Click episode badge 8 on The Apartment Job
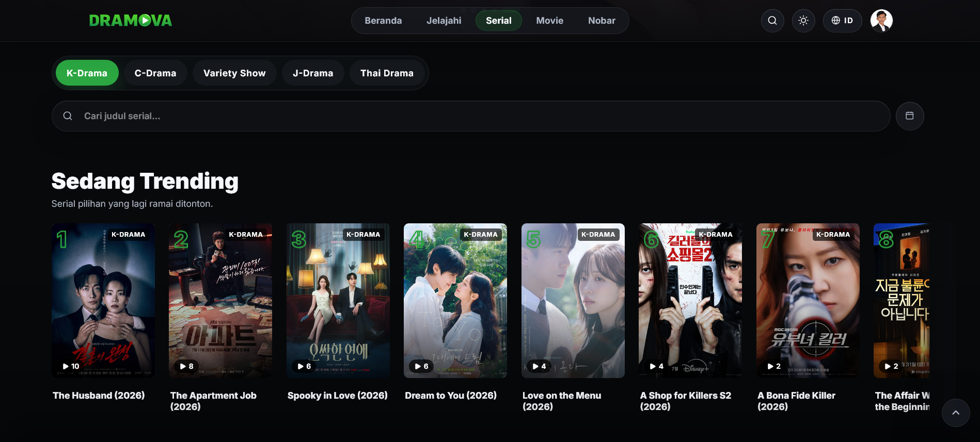Image resolution: width=980 pixels, height=442 pixels. [x=186, y=366]
